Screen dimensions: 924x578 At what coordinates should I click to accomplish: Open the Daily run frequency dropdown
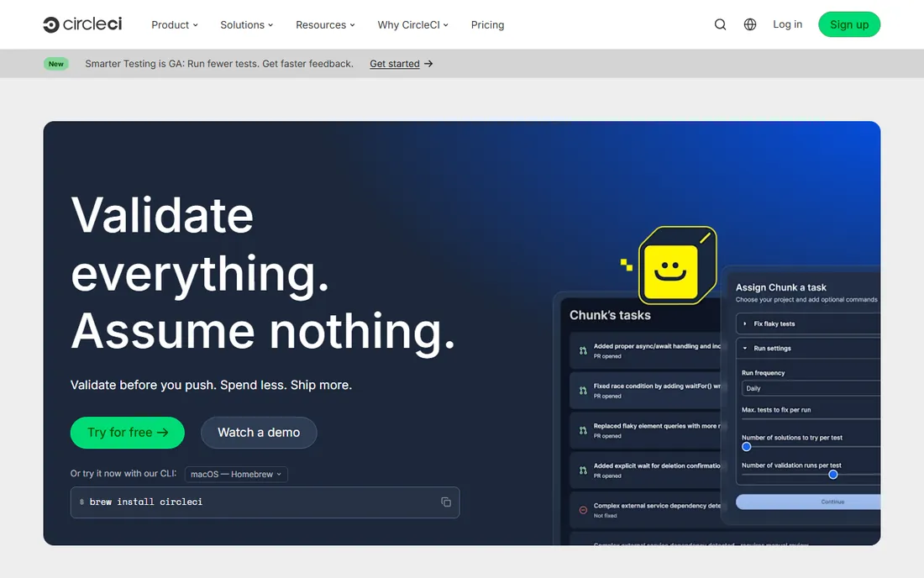pos(811,388)
